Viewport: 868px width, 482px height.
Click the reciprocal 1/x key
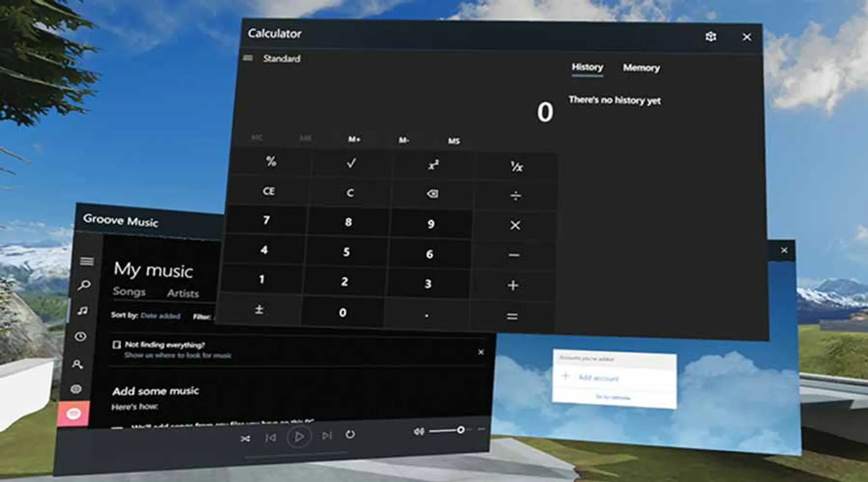[517, 167]
